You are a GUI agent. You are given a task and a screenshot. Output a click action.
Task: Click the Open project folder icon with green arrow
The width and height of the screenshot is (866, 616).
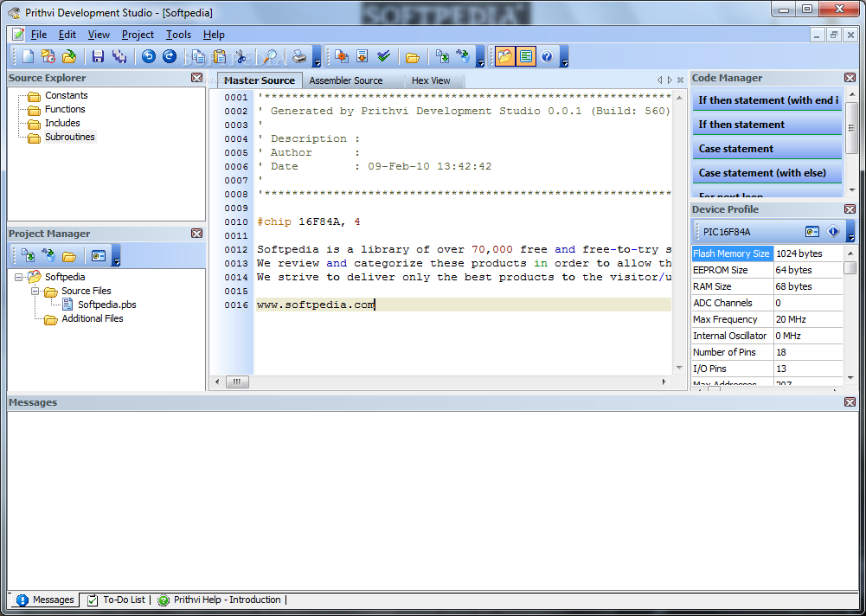point(69,56)
